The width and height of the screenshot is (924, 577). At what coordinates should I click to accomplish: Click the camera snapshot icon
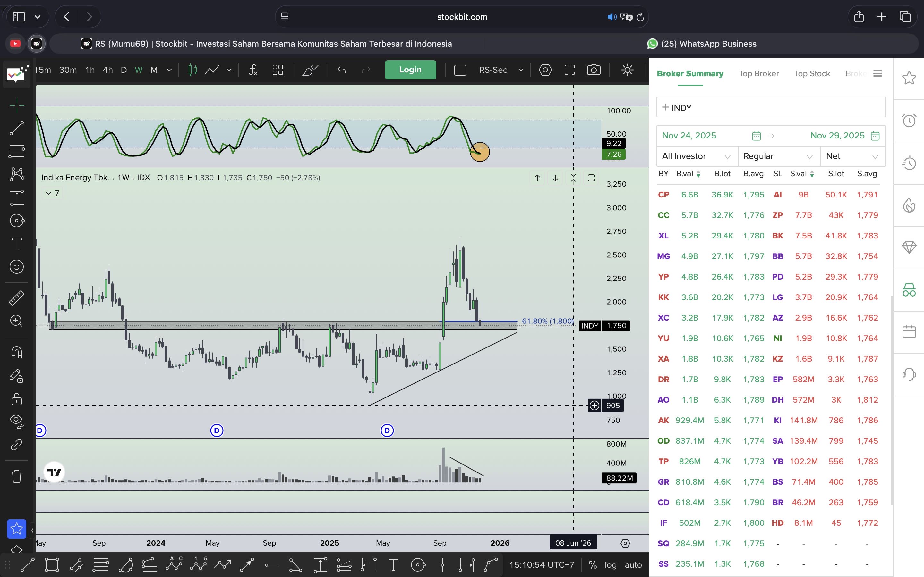coord(594,70)
